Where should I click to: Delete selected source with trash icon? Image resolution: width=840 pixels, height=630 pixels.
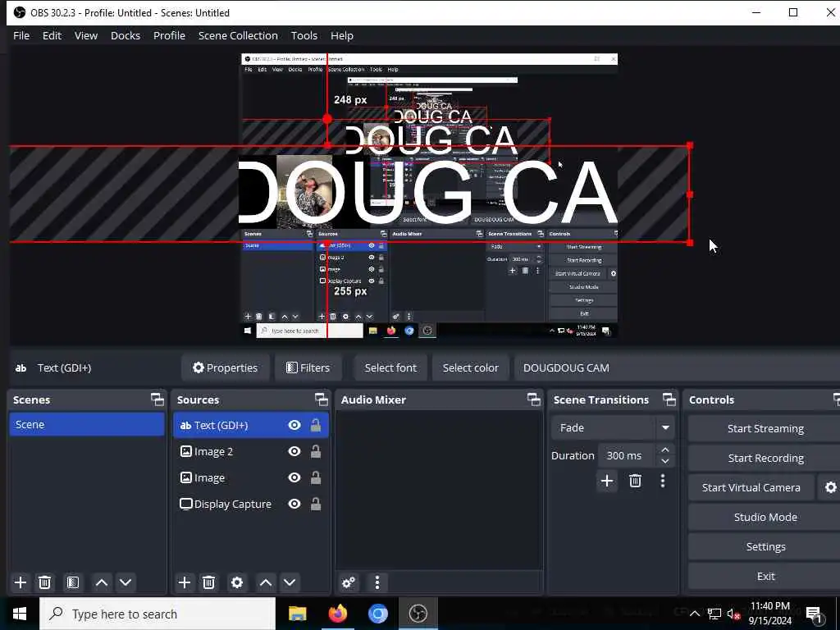(x=209, y=582)
